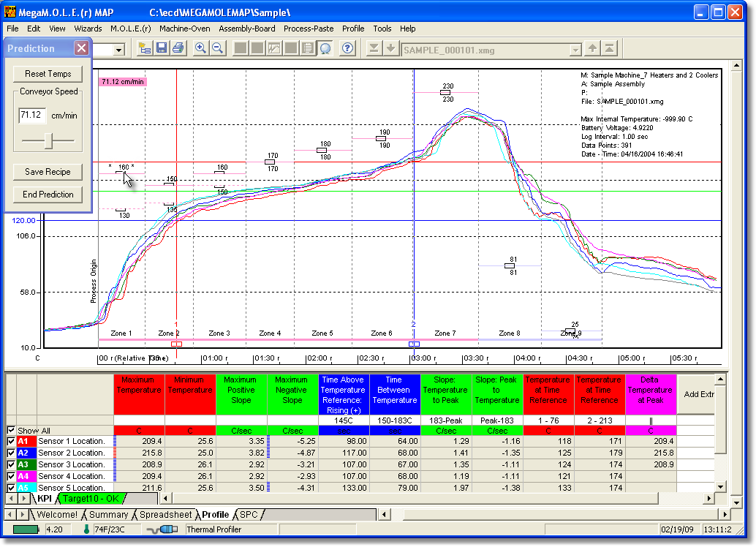Toggle the Show All checkbox
Screen dimensions: 756x547
coord(11,430)
